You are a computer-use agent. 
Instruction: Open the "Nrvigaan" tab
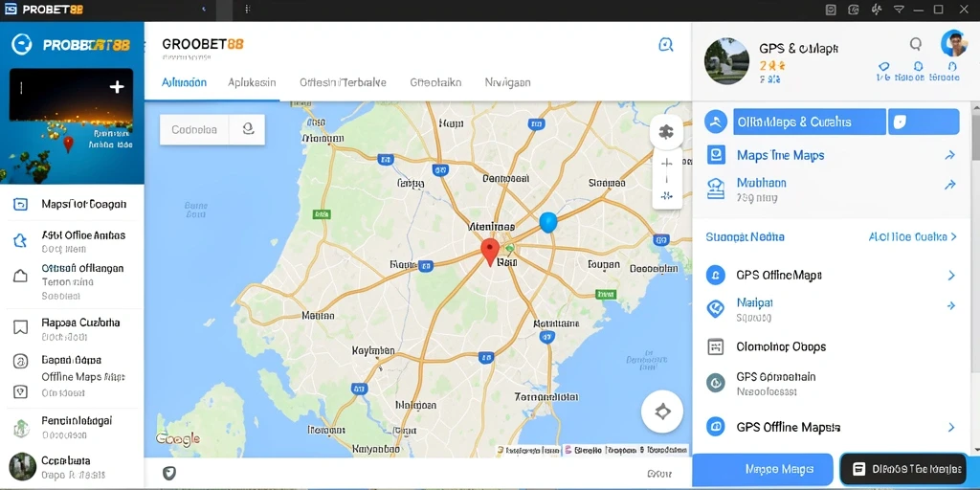507,82
